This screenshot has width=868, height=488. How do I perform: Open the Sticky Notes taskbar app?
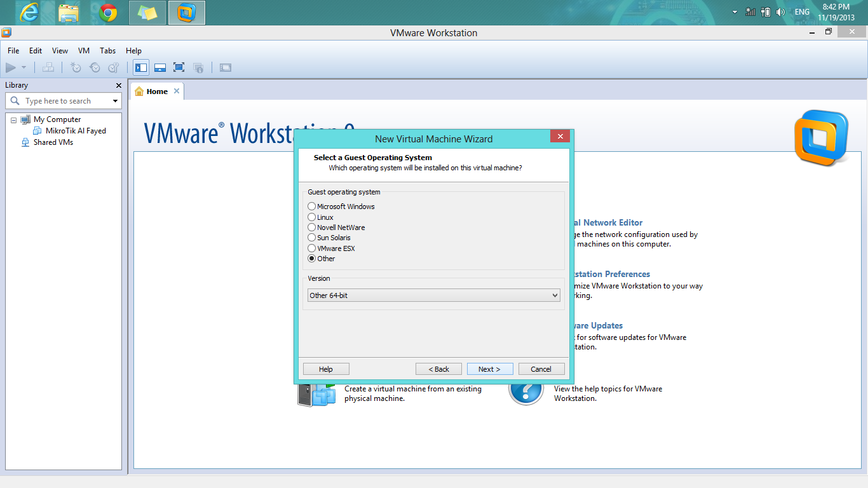[x=147, y=13]
